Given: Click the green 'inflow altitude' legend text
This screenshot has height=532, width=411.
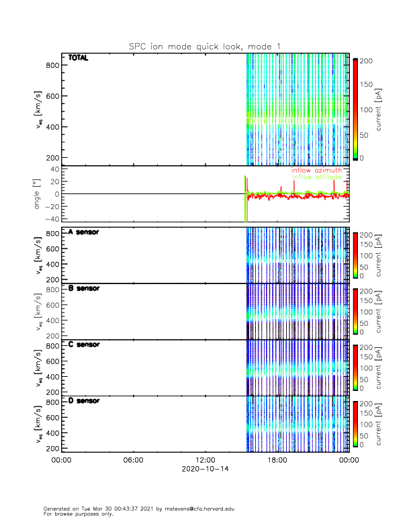Looking at the screenshot, I should tap(317, 177).
